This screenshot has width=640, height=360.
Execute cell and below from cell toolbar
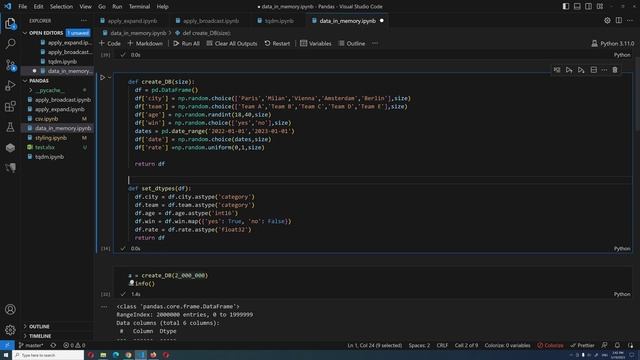click(581, 70)
